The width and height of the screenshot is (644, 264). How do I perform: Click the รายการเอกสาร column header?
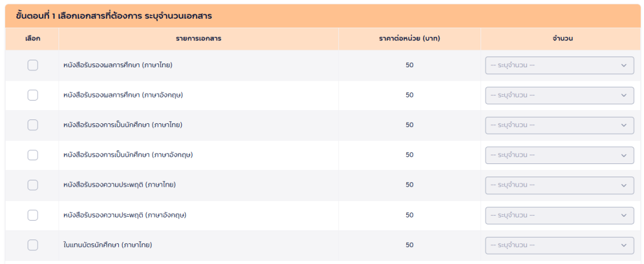(x=198, y=39)
